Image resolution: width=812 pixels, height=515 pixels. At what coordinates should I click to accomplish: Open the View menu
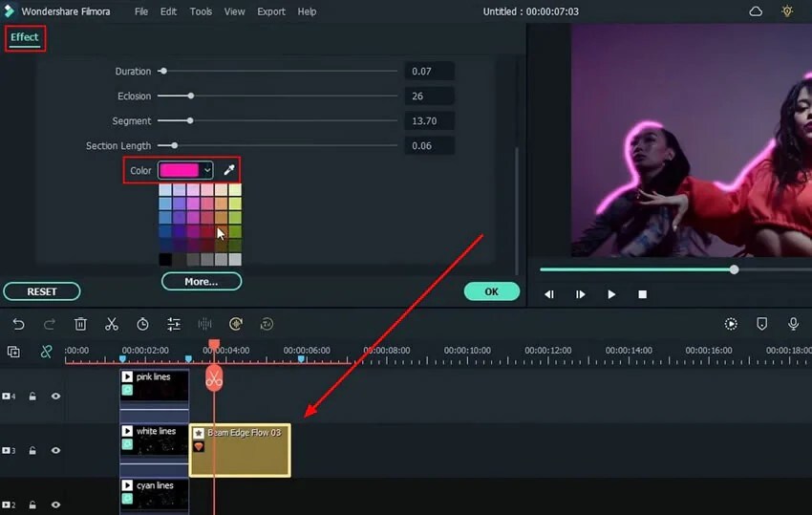click(234, 11)
